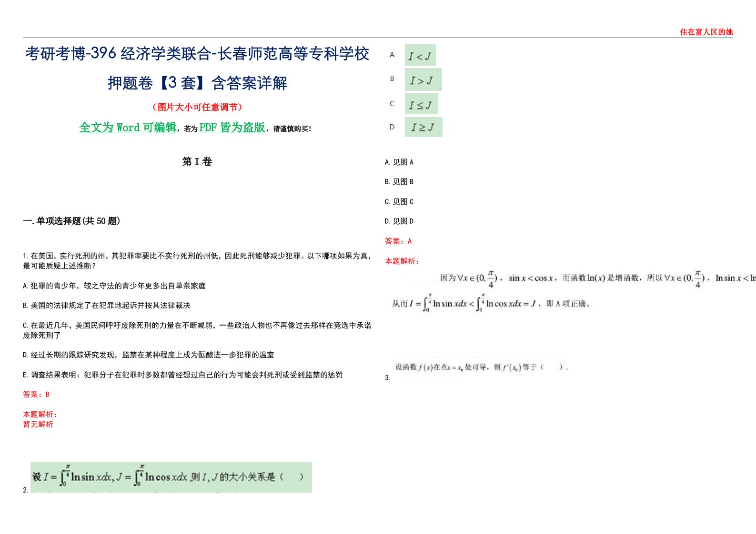
Task: Click the section heading 第I卷
Action: [x=197, y=162]
